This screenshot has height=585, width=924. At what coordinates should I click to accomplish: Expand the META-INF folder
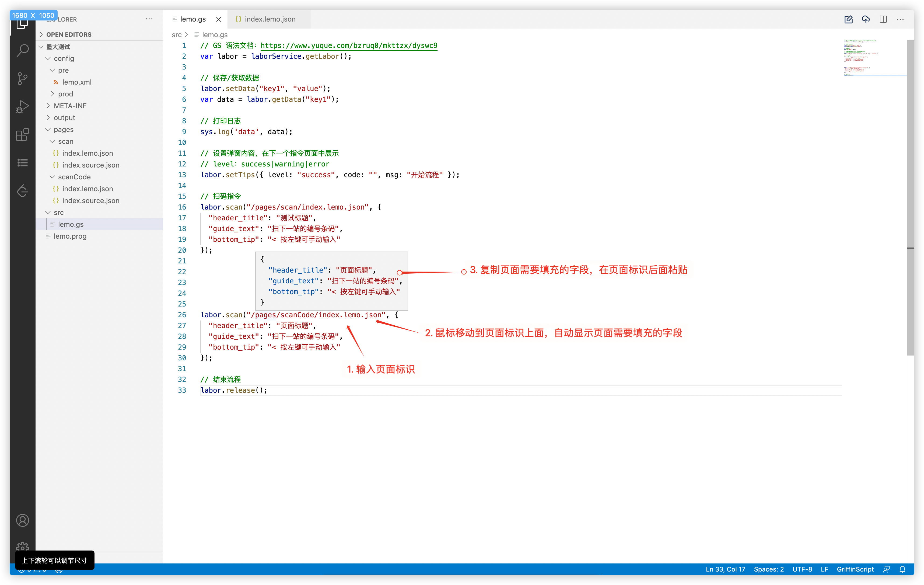[x=70, y=106]
